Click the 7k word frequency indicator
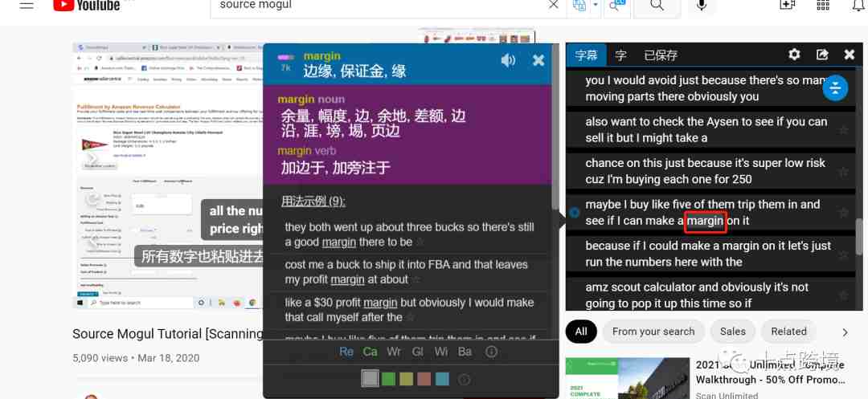 point(285,63)
